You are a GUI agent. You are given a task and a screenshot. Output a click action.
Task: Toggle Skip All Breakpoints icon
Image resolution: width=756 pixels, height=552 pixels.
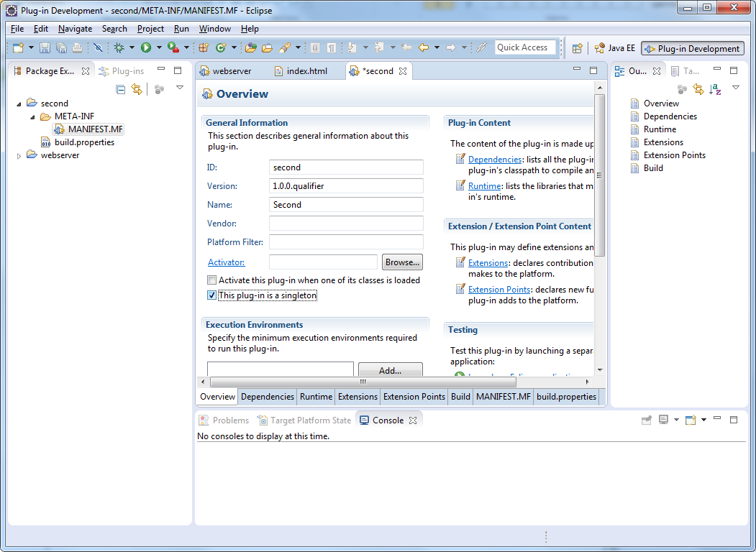coord(98,47)
